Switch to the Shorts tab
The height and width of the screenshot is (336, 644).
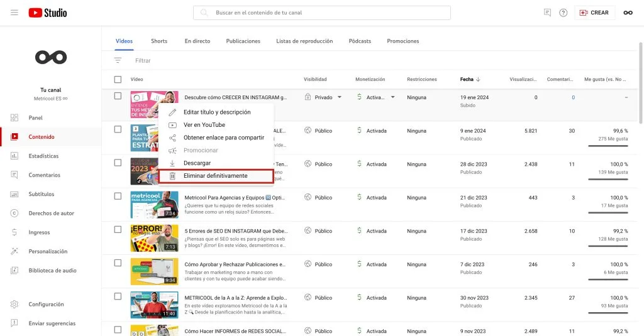click(159, 41)
